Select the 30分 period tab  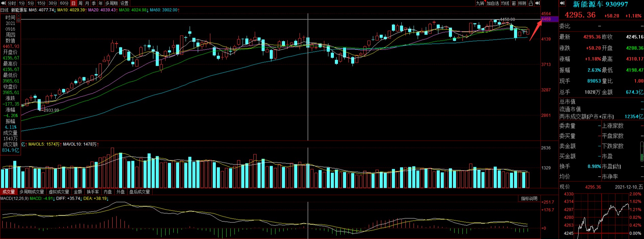click(x=53, y=3)
